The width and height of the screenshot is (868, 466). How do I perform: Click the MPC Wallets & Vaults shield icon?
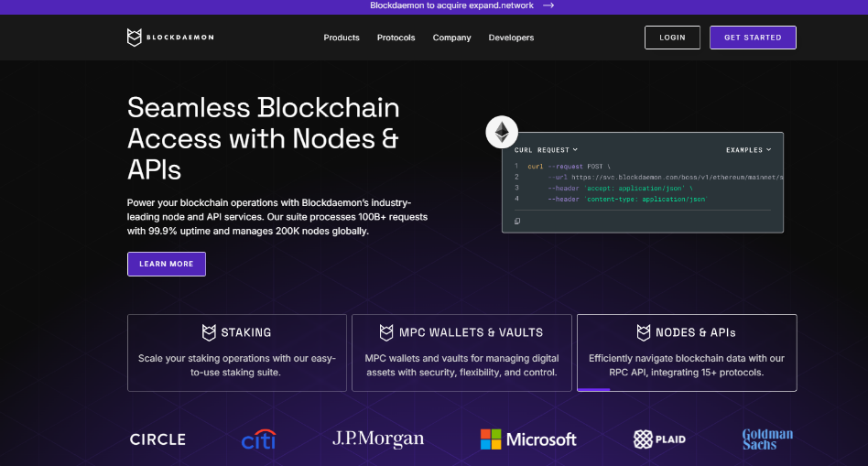pos(386,332)
